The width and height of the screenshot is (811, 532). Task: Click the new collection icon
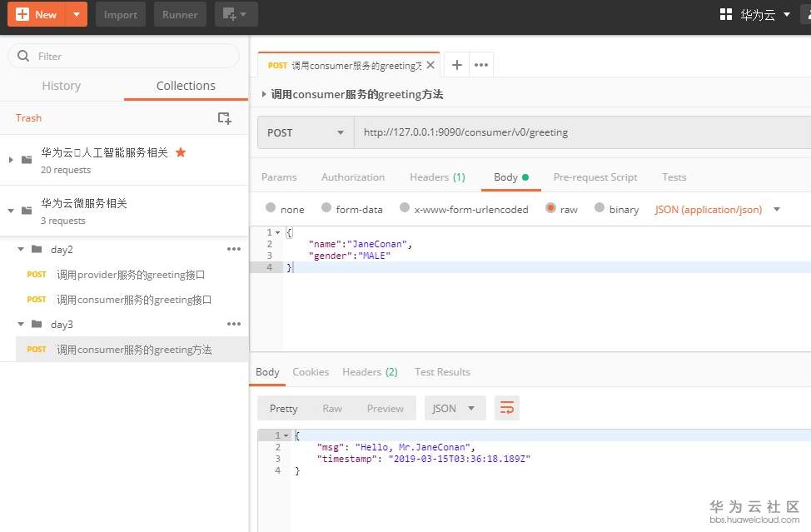224,118
